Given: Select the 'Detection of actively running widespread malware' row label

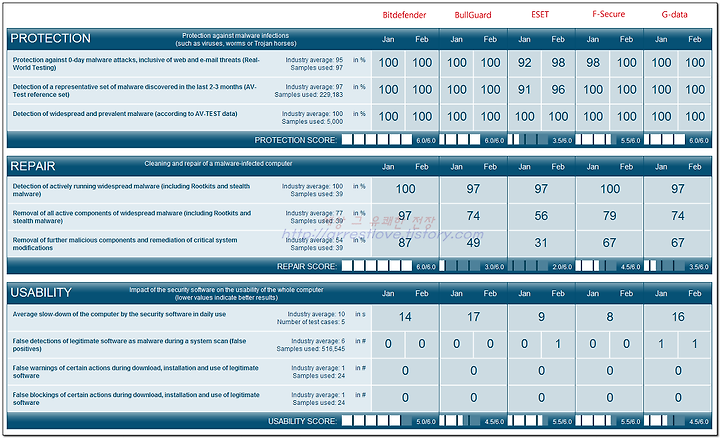Looking at the screenshot, I should (x=131, y=190).
